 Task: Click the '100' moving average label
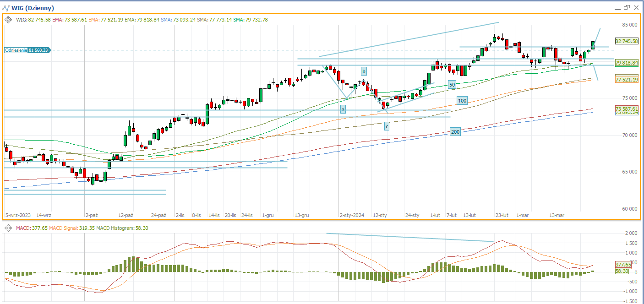pyautogui.click(x=462, y=101)
